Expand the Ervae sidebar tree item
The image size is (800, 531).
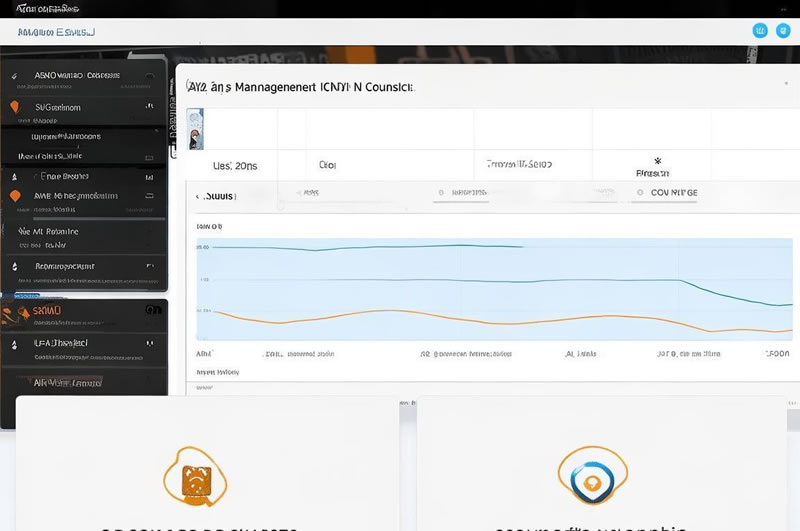15,176
